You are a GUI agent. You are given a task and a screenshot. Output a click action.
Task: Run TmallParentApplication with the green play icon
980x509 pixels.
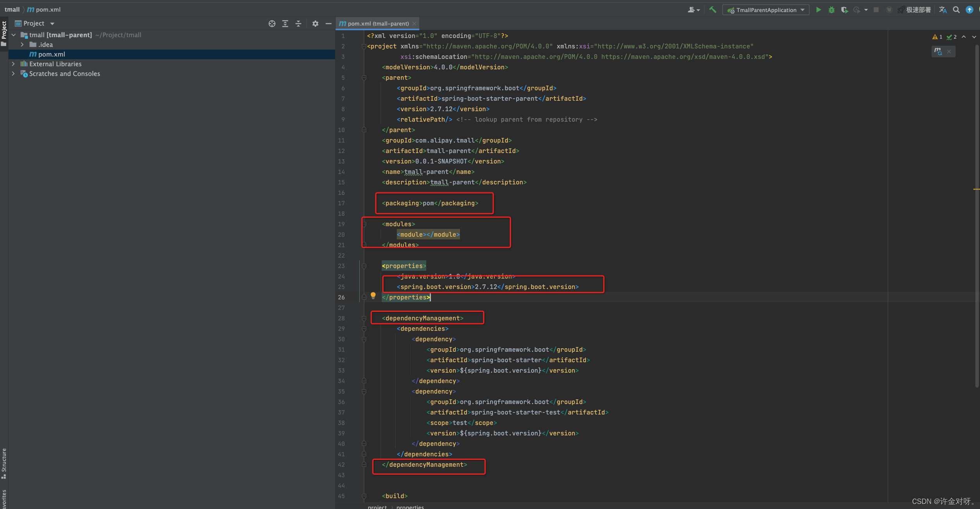pos(818,10)
